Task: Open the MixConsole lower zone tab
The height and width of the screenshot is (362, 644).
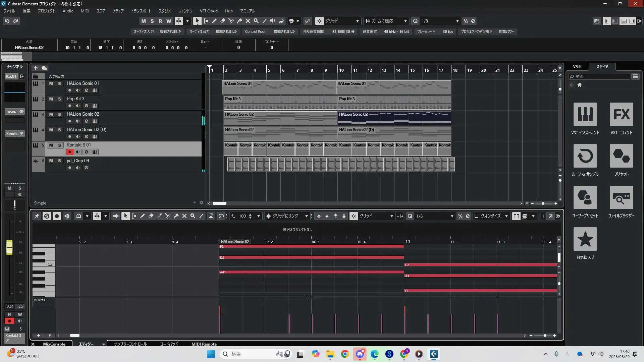Action: [x=54, y=344]
